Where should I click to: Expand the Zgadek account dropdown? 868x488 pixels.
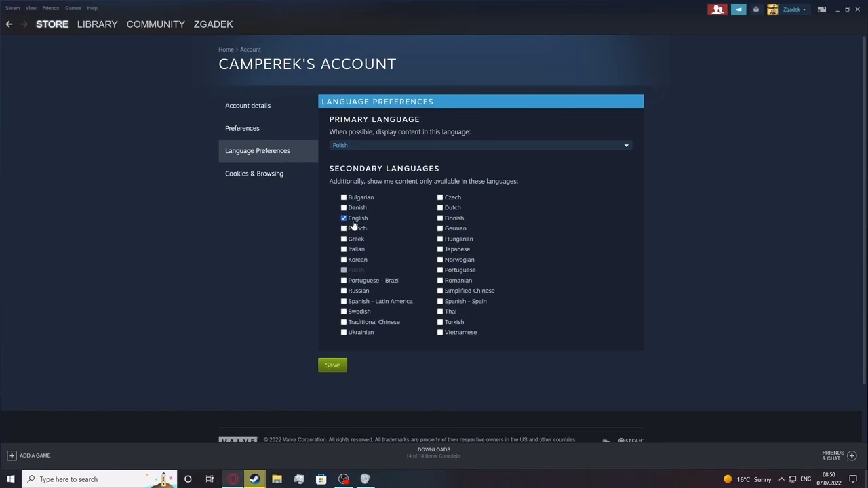coord(794,9)
